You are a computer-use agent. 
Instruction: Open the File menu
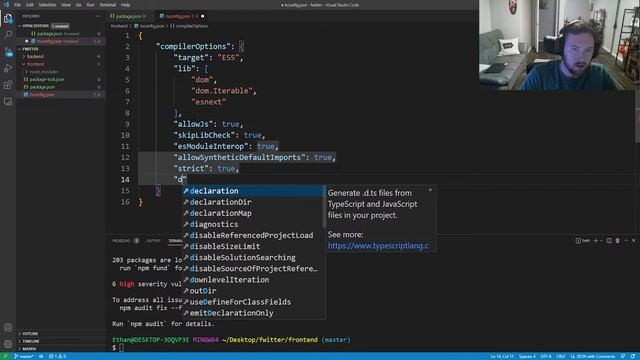(x=18, y=5)
